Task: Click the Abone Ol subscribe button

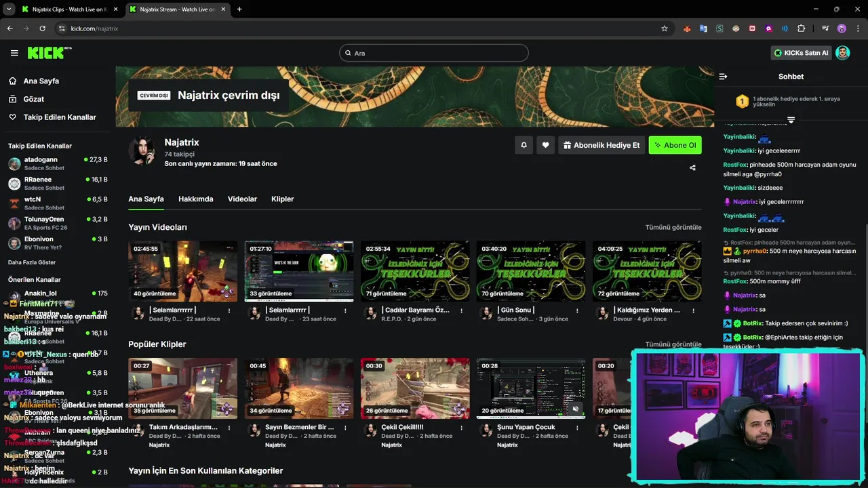Action: [675, 145]
